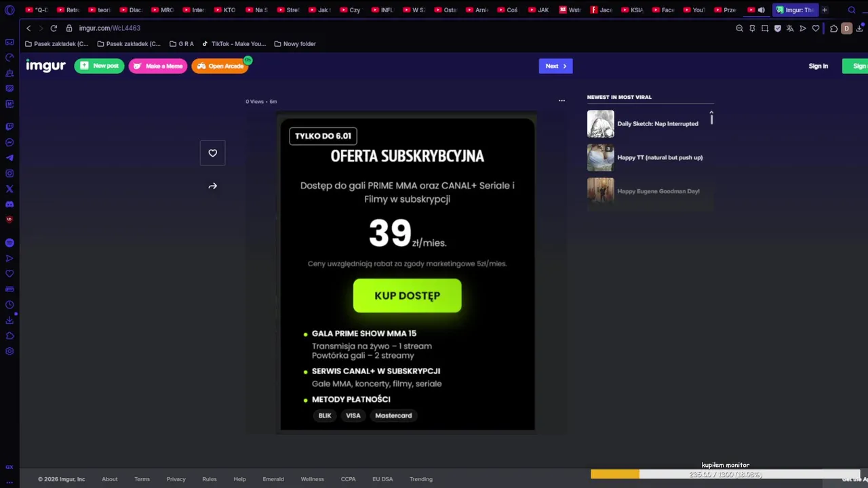Image resolution: width=868 pixels, height=488 pixels.
Task: Open Telegram in the sidebar
Action: coord(9,158)
